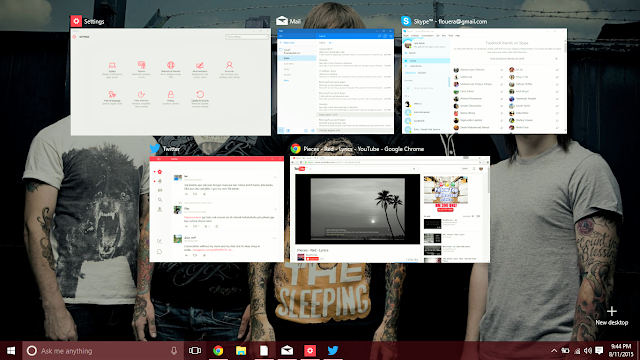
Task: Open Update & security in Settings window
Action: point(200,99)
